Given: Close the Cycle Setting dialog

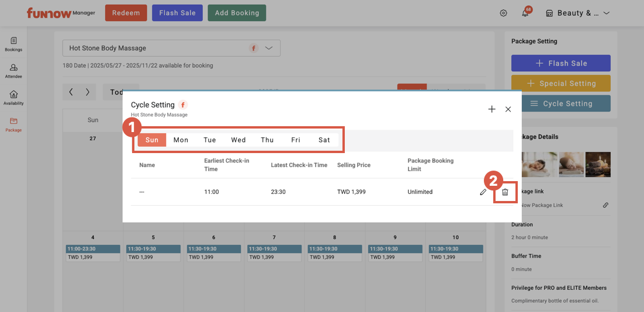Looking at the screenshot, I should point(508,109).
